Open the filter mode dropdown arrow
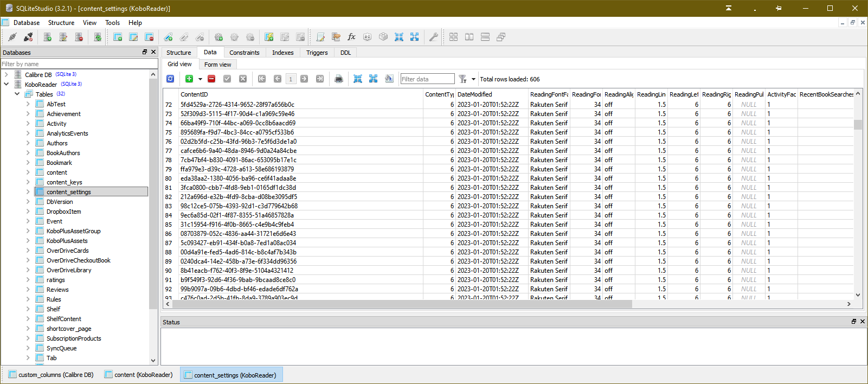The width and height of the screenshot is (868, 384). [473, 79]
